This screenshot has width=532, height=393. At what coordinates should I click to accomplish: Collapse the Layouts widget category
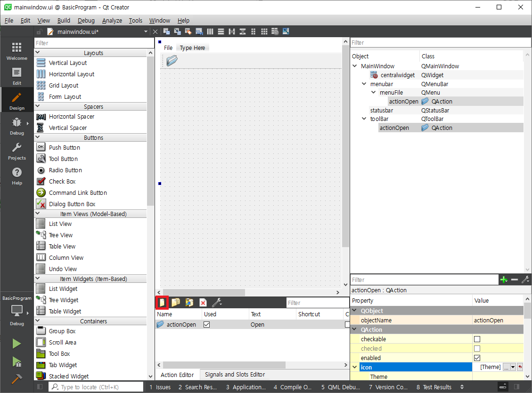[x=38, y=53]
